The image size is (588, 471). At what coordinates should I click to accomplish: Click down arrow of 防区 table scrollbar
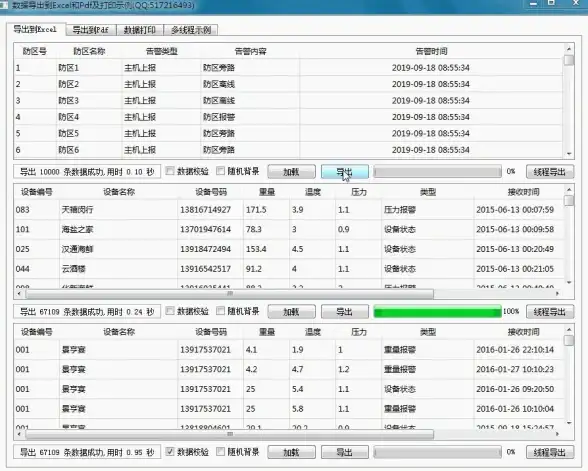[569, 153]
